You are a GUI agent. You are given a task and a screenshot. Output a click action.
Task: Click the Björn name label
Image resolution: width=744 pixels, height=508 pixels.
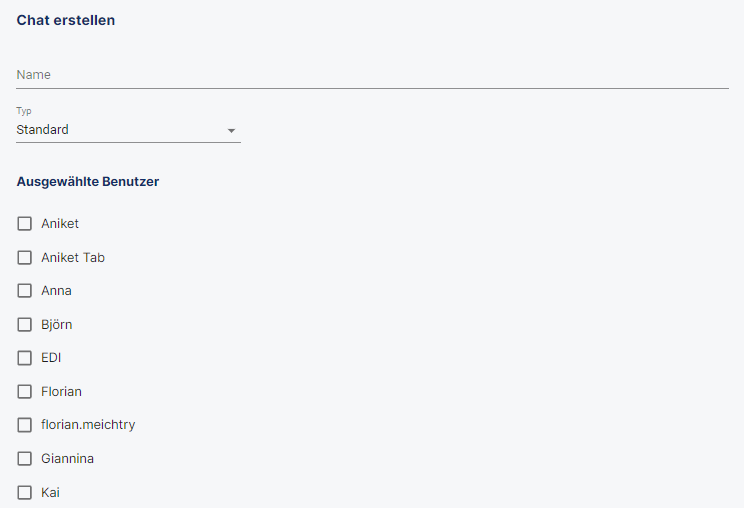(x=56, y=324)
